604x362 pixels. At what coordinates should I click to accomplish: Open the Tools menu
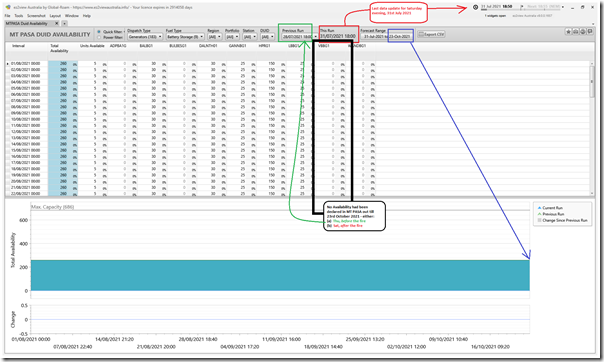tap(18, 16)
